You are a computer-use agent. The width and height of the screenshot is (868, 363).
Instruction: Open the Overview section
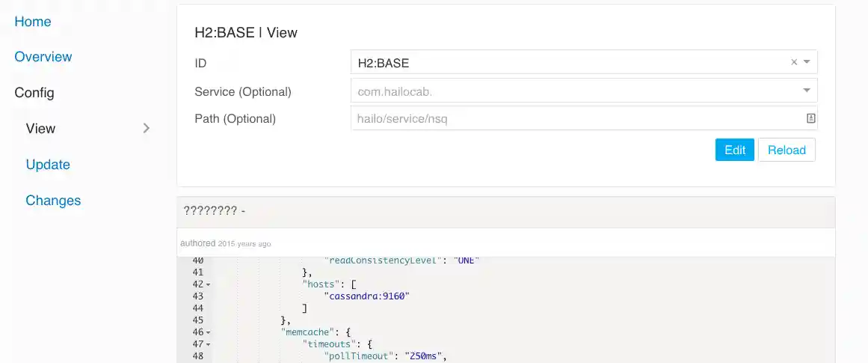(x=43, y=57)
